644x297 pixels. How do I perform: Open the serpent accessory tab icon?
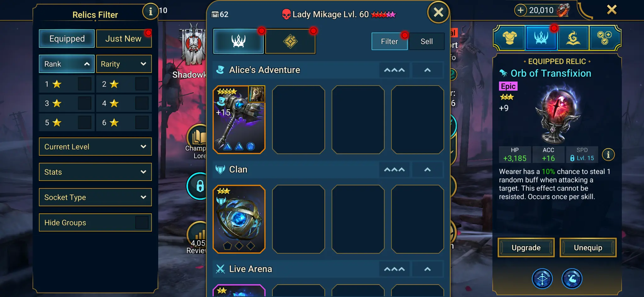coord(573,38)
